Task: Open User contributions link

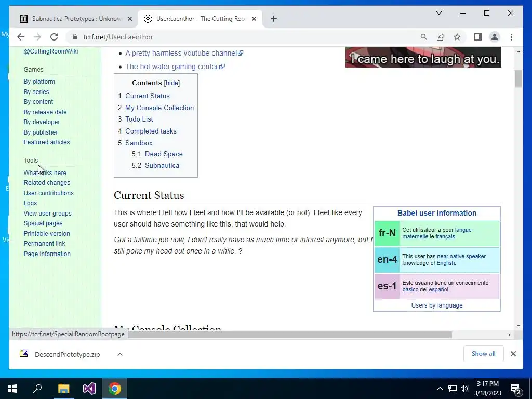Action: (x=48, y=193)
